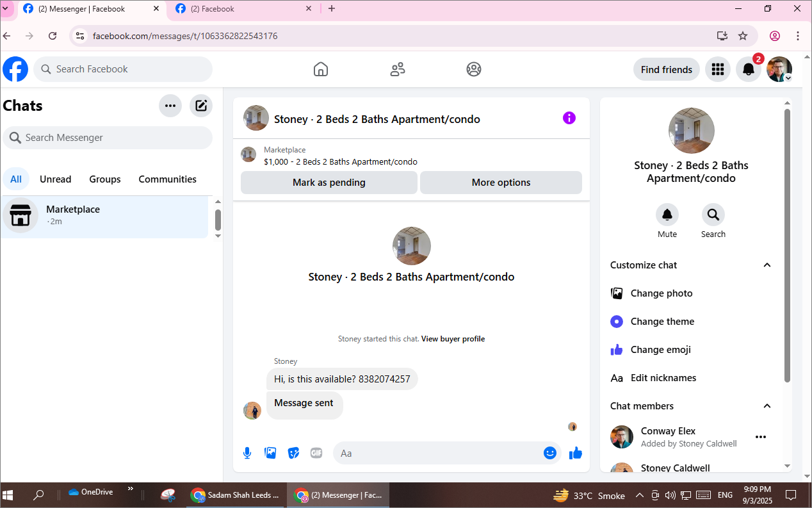Reload the browser page
812x508 pixels.
coord(53,36)
